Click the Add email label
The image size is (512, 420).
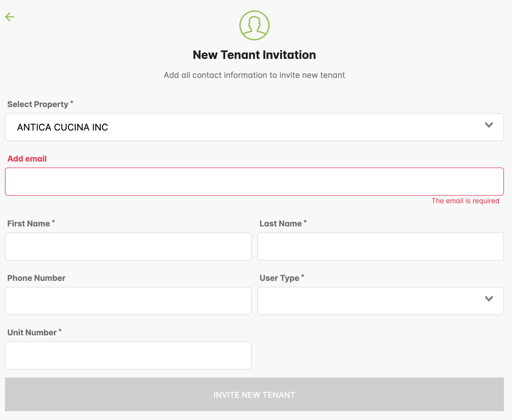27,159
